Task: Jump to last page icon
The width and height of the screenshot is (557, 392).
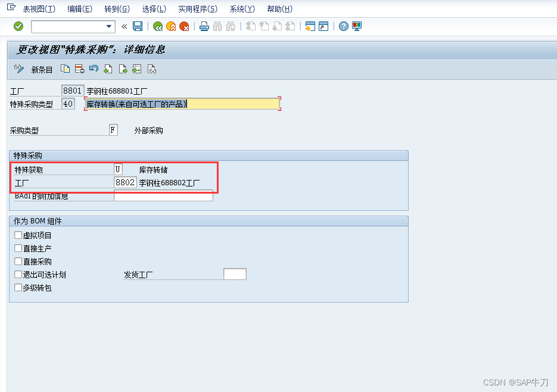Action: [290, 26]
